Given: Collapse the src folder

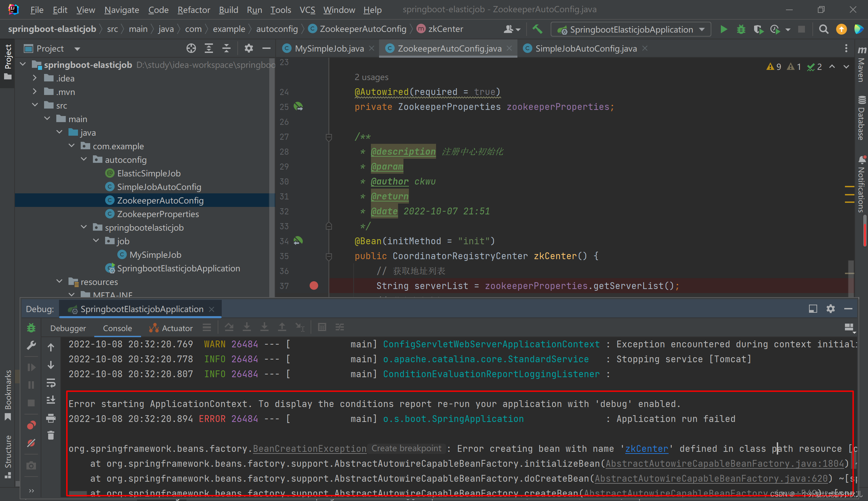Looking at the screenshot, I should [x=34, y=105].
